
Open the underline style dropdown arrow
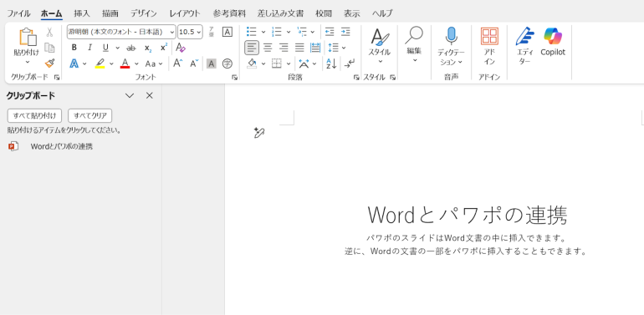pyautogui.click(x=117, y=48)
